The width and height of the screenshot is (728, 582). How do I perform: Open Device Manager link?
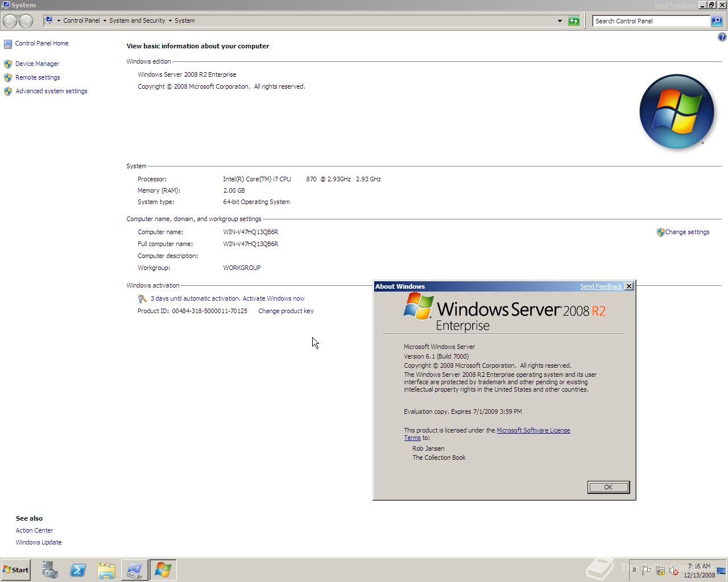pyautogui.click(x=37, y=64)
